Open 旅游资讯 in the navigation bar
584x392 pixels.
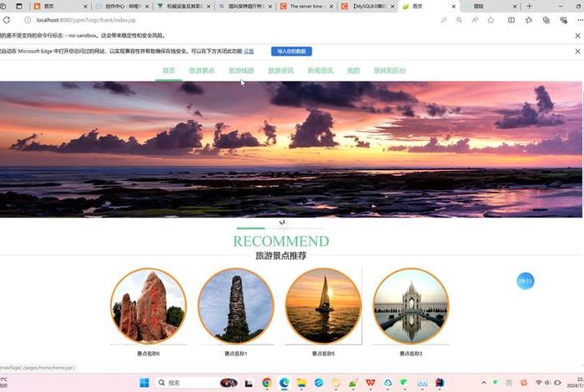pos(280,71)
